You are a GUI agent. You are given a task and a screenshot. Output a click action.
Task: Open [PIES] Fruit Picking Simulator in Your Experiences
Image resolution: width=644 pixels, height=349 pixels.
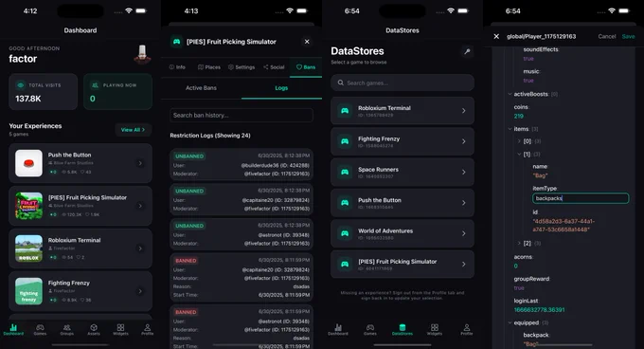click(80, 206)
